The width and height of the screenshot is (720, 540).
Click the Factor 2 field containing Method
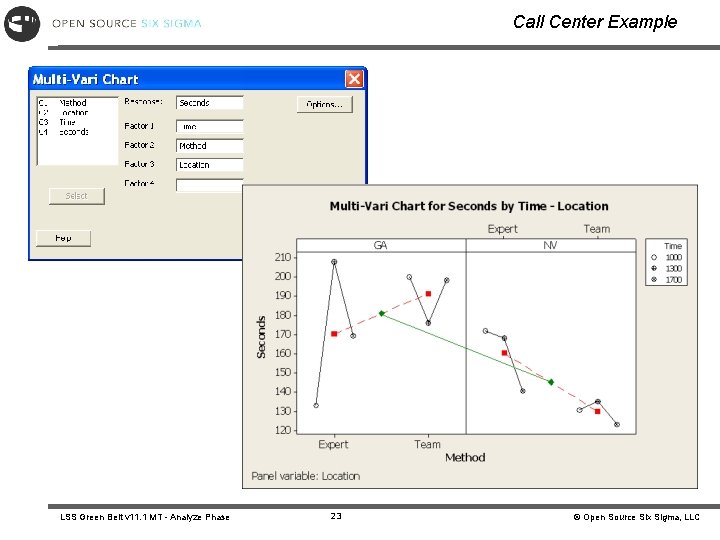[x=210, y=146]
